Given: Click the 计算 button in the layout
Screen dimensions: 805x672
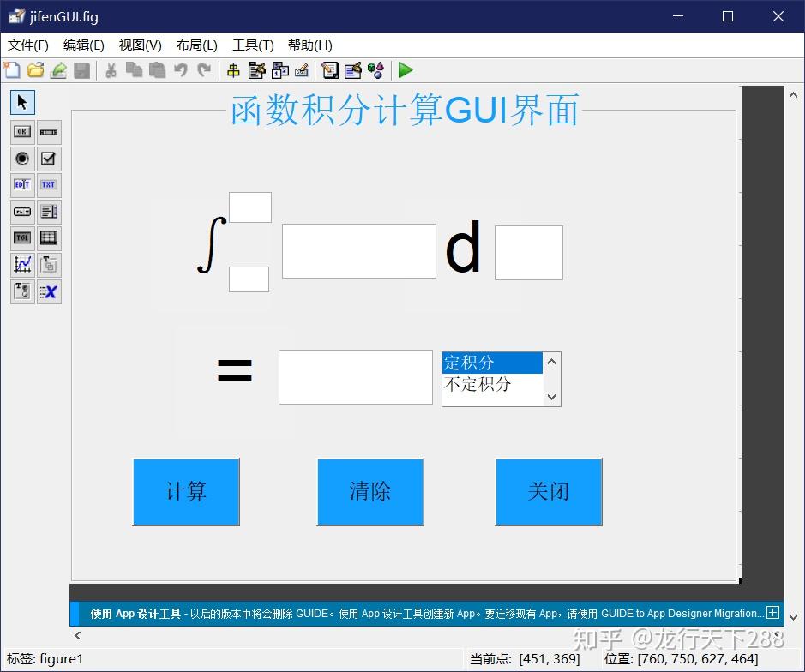Looking at the screenshot, I should point(186,492).
